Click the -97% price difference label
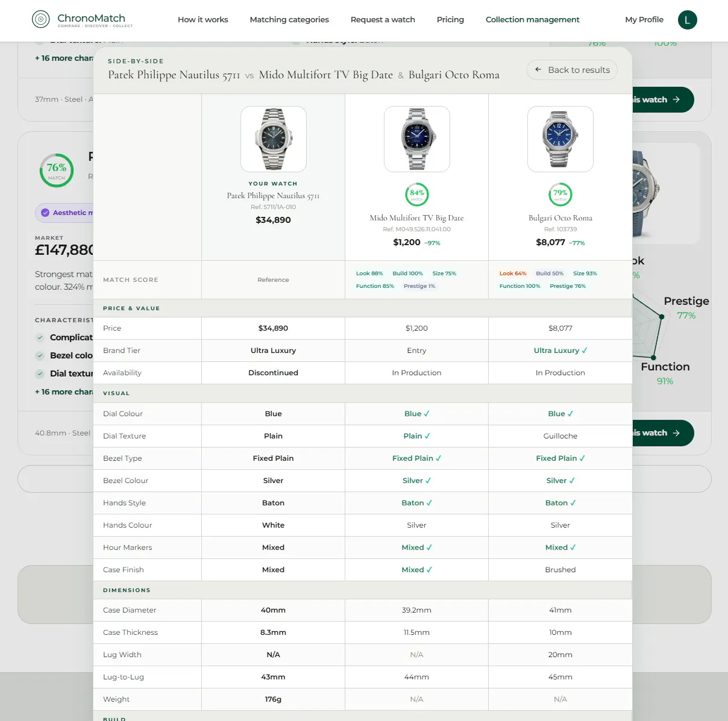The width and height of the screenshot is (728, 721). click(432, 243)
